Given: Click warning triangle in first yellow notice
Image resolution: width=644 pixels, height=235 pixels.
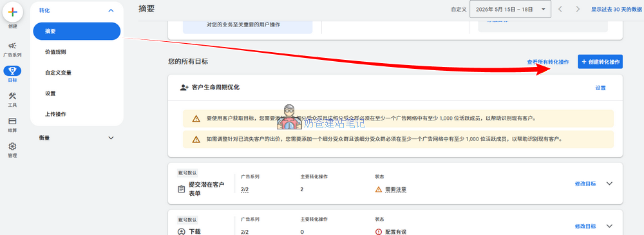Looking at the screenshot, I should [196, 118].
